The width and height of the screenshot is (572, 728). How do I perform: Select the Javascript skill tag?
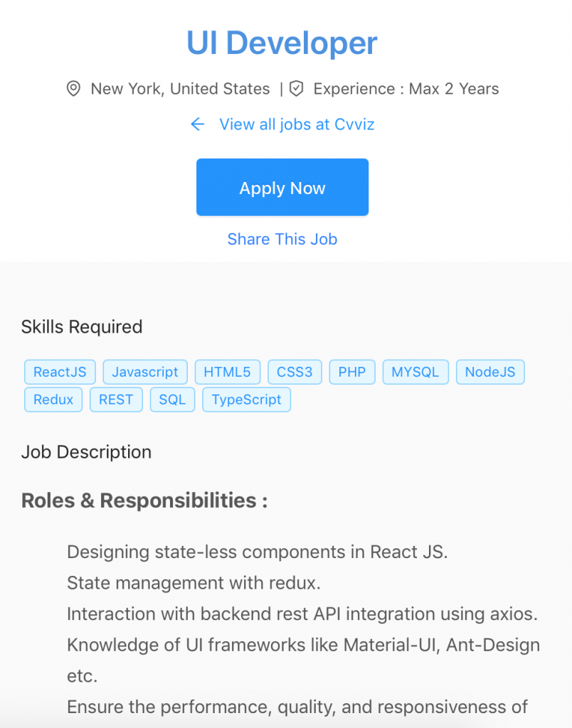tap(145, 372)
